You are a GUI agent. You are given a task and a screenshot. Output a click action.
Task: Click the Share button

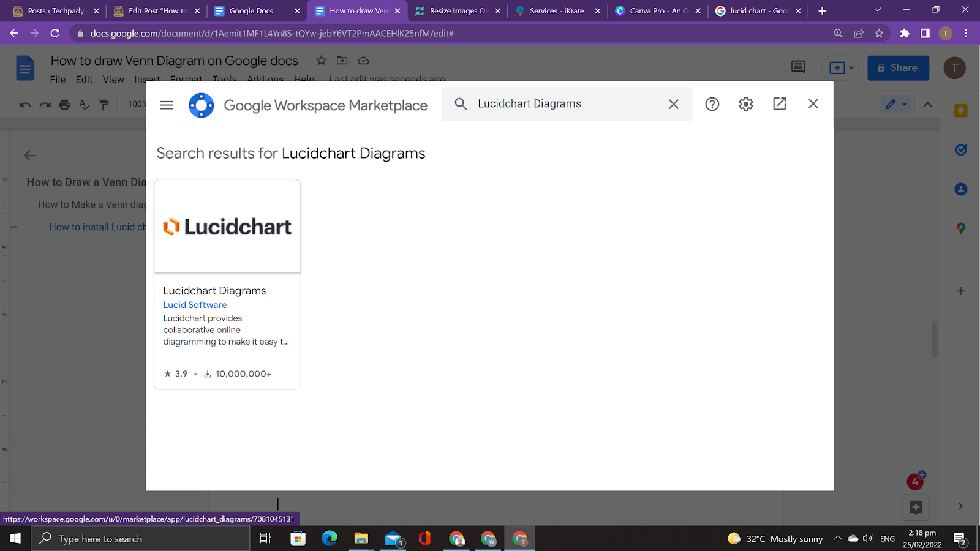pos(898,68)
